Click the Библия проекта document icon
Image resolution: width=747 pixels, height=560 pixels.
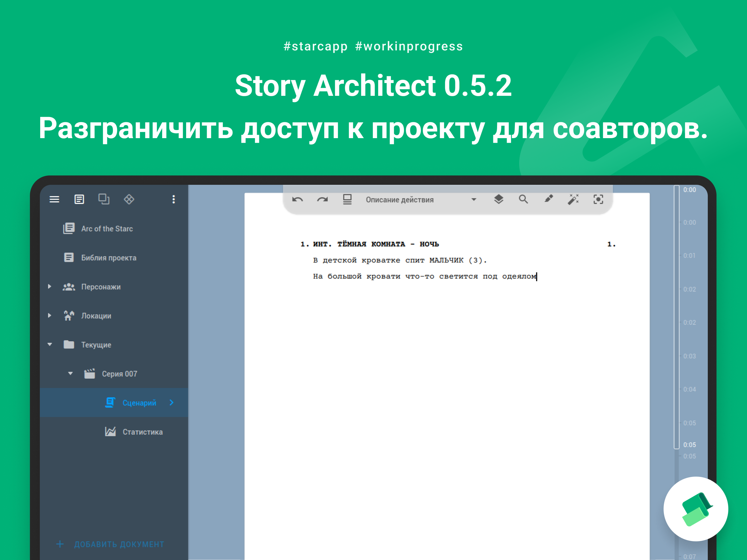[x=69, y=258]
